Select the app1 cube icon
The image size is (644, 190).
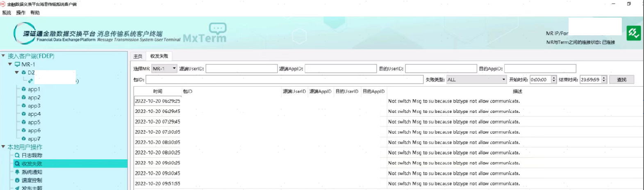[x=24, y=89]
